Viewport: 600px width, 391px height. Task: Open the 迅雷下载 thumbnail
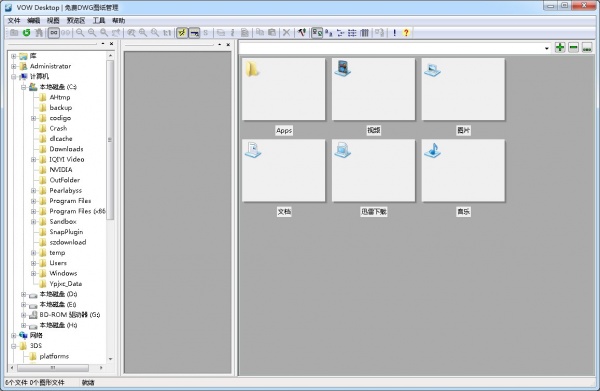(x=373, y=170)
